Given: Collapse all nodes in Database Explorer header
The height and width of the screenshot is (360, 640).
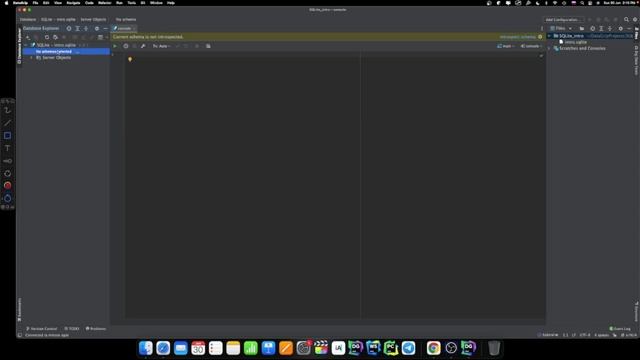Looking at the screenshot, I should [x=86, y=29].
